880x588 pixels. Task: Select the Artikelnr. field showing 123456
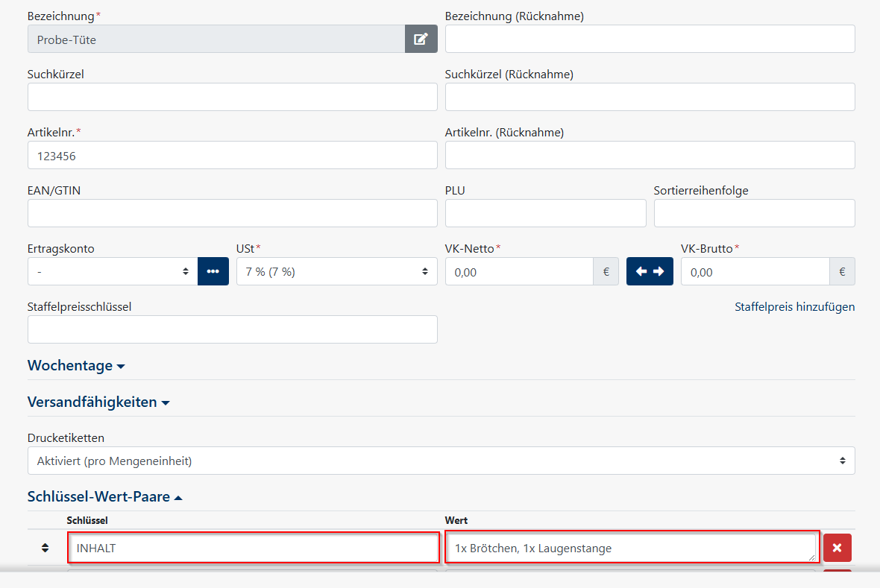[x=232, y=155]
